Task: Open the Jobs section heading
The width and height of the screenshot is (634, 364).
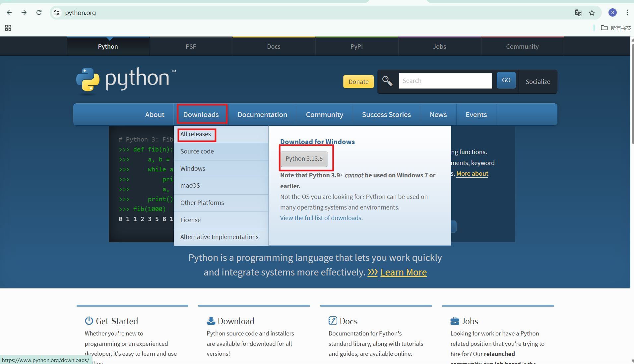Action: (x=470, y=321)
